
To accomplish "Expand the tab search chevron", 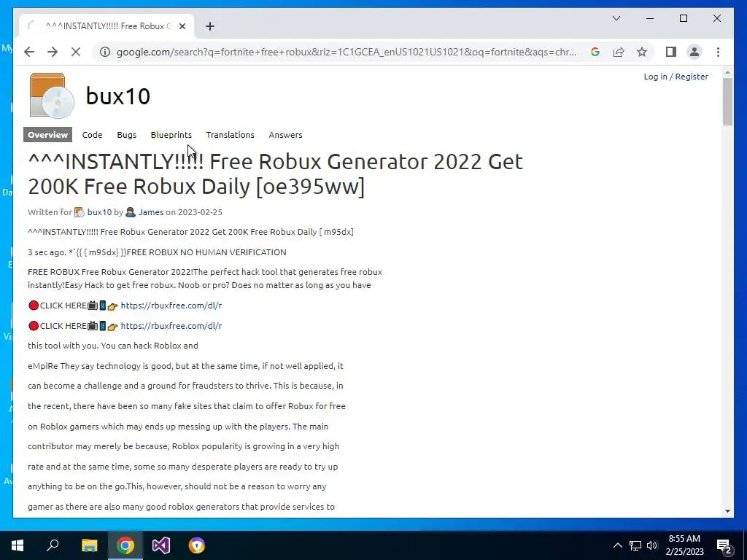I will pyautogui.click(x=616, y=18).
